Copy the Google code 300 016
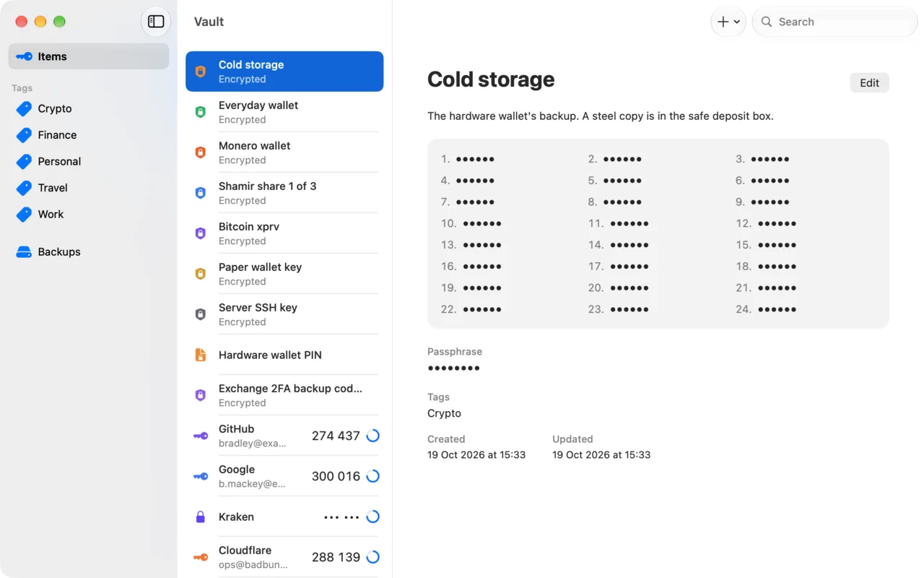924x578 pixels. click(x=336, y=476)
